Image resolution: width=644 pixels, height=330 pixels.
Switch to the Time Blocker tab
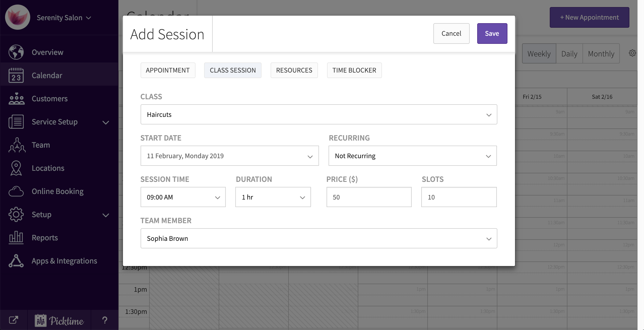click(354, 70)
